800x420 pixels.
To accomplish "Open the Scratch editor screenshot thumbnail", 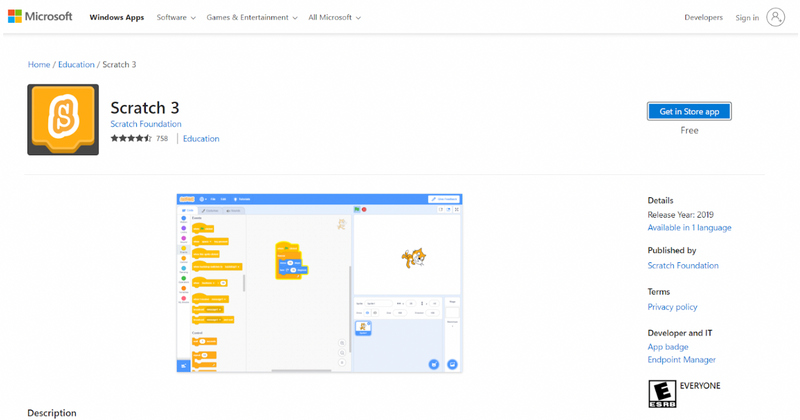I will tap(319, 283).
